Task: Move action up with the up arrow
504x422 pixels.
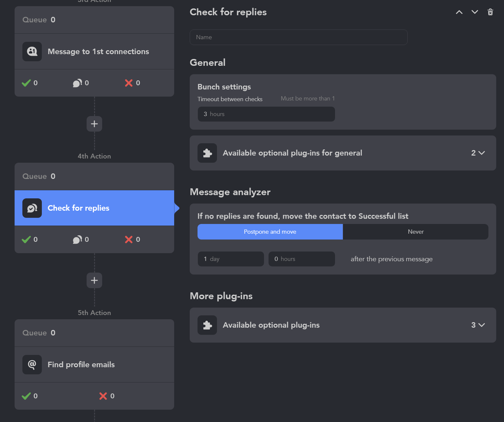Action: (x=459, y=12)
